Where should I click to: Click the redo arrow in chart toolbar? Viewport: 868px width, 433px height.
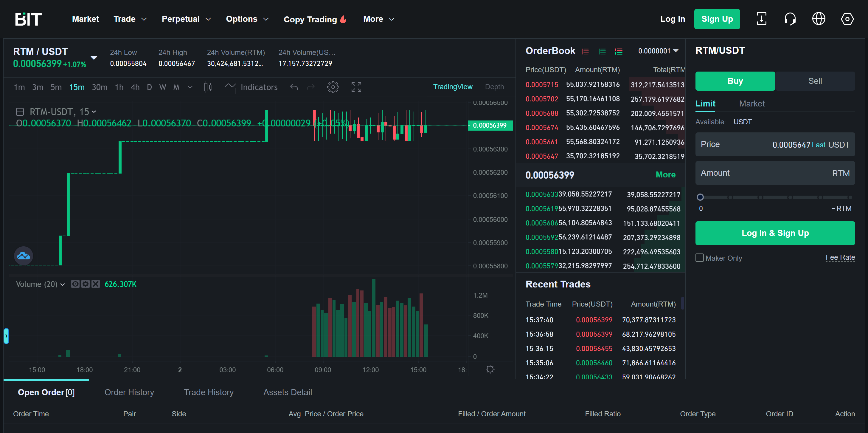pyautogui.click(x=311, y=87)
